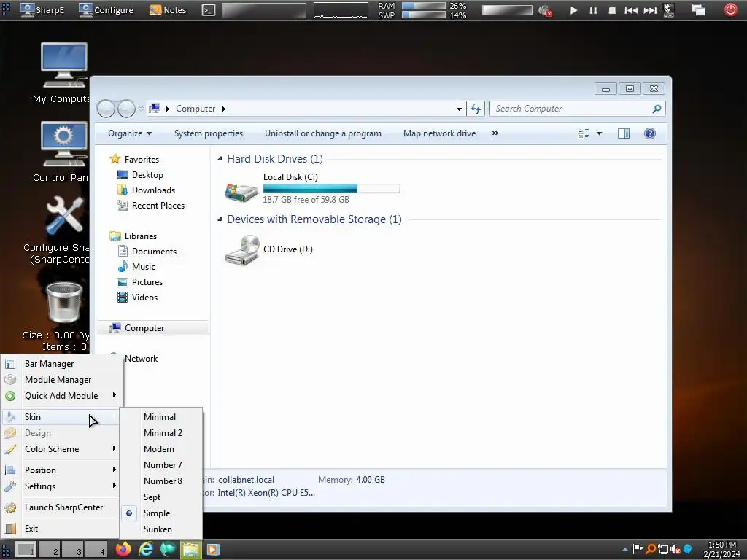Skip to previous track button
This screenshot has width=747, height=560.
[x=631, y=10]
